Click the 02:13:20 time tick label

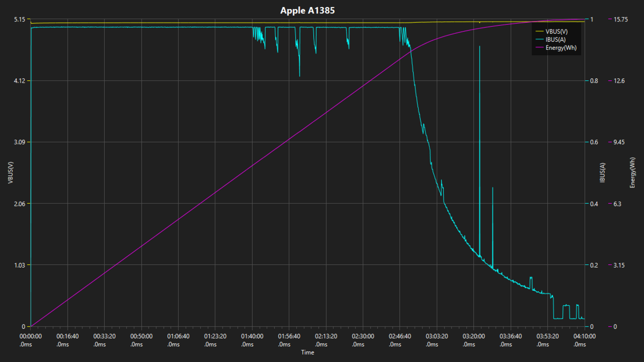pyautogui.click(x=326, y=336)
